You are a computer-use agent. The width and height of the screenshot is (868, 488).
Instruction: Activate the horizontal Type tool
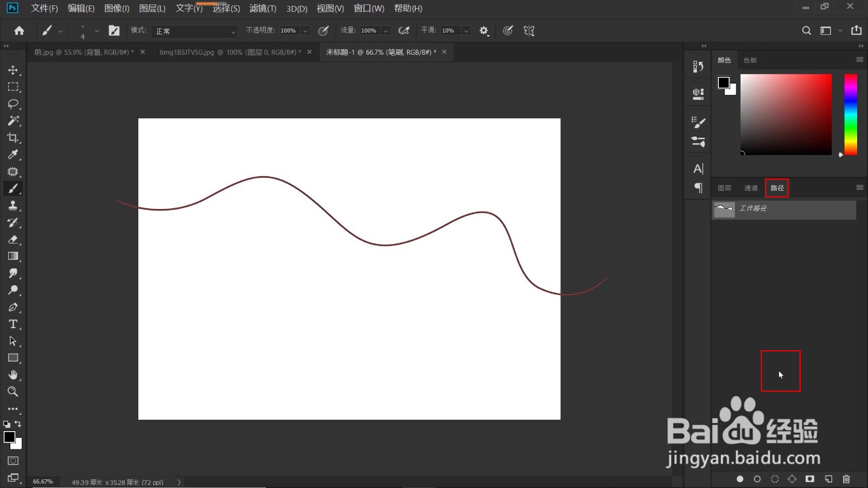[13, 324]
